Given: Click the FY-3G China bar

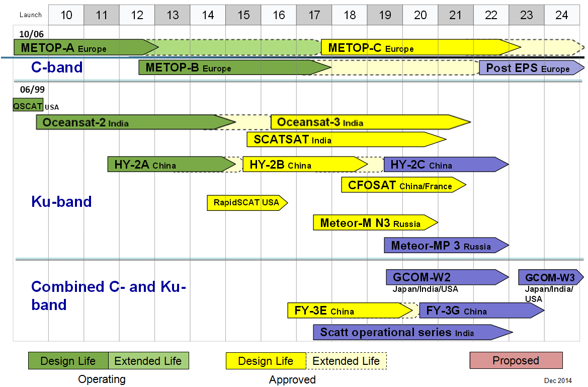Looking at the screenshot, I should point(479,311).
